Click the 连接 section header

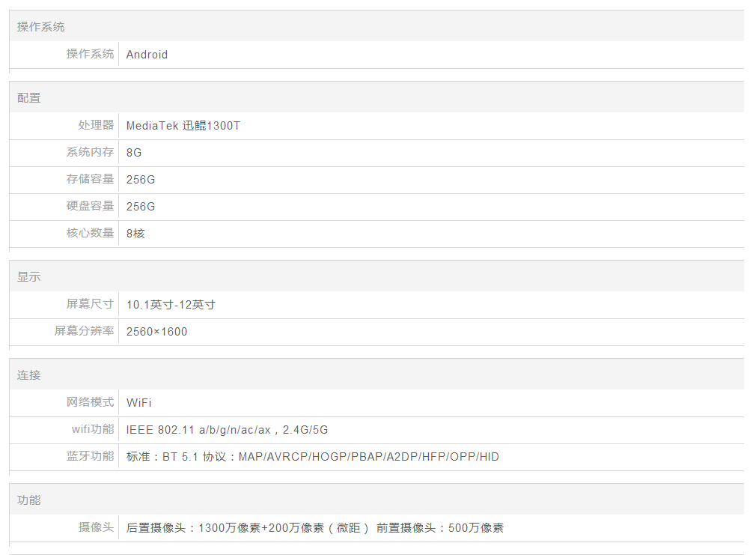pyautogui.click(x=29, y=375)
